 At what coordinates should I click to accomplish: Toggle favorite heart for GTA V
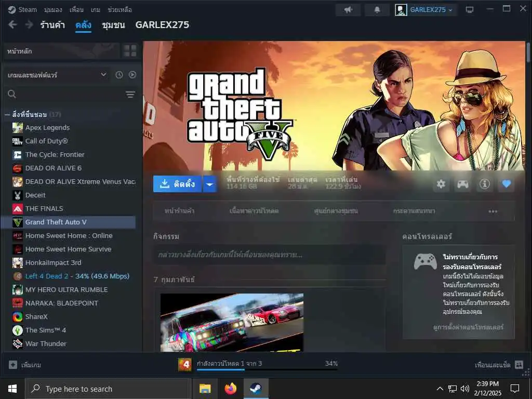pyautogui.click(x=506, y=184)
